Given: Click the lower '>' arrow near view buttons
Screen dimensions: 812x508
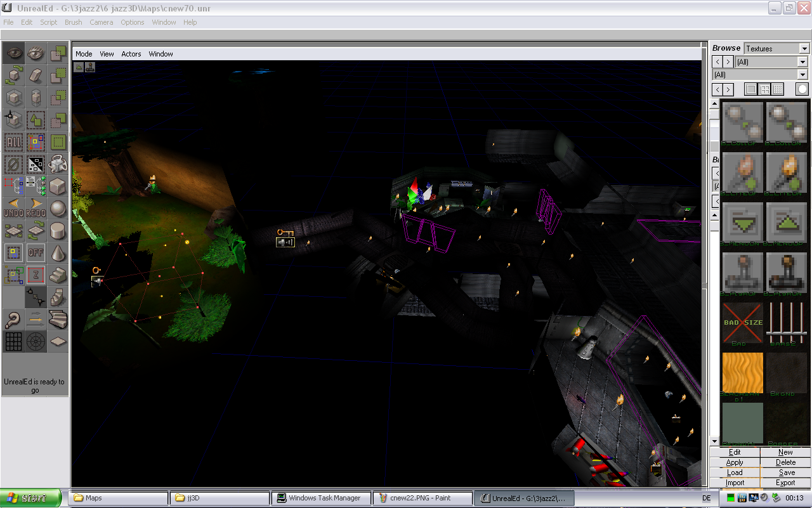Looking at the screenshot, I should (728, 89).
